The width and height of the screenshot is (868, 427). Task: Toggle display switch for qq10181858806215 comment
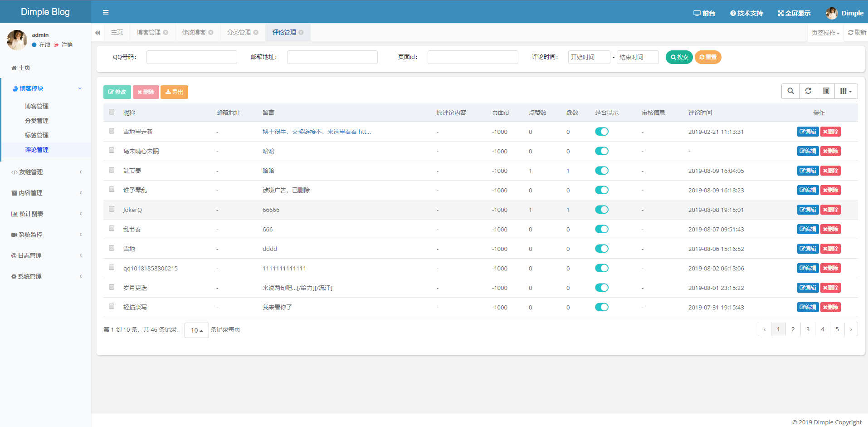coord(602,268)
